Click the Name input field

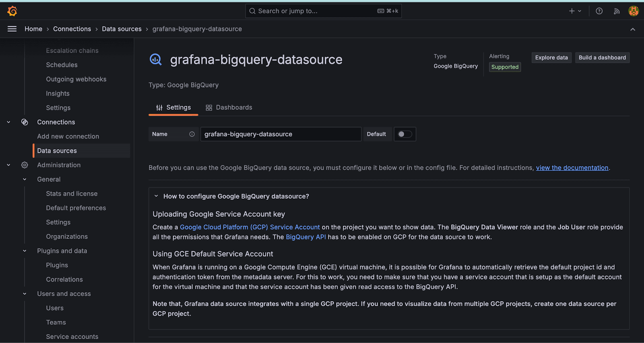[281, 134]
